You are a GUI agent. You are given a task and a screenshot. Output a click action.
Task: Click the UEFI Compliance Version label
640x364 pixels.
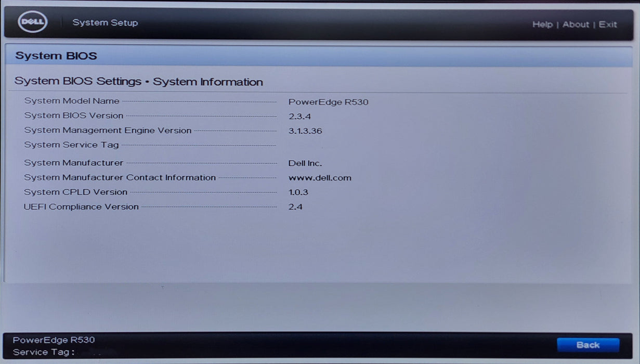tap(81, 206)
